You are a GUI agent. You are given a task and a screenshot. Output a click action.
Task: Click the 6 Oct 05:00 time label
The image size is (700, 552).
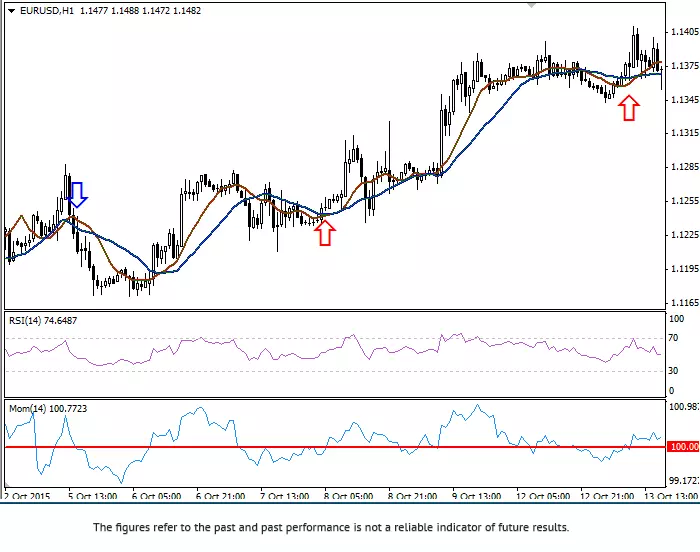[156, 496]
